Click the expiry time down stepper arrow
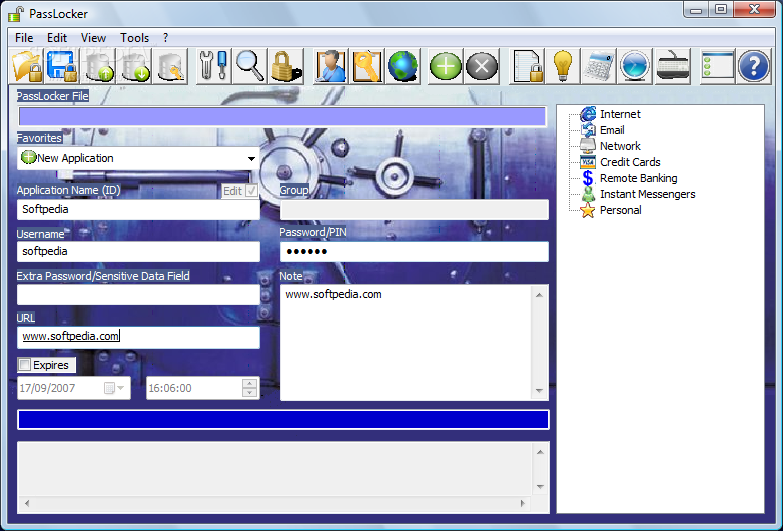The width and height of the screenshot is (783, 531). 249,393
